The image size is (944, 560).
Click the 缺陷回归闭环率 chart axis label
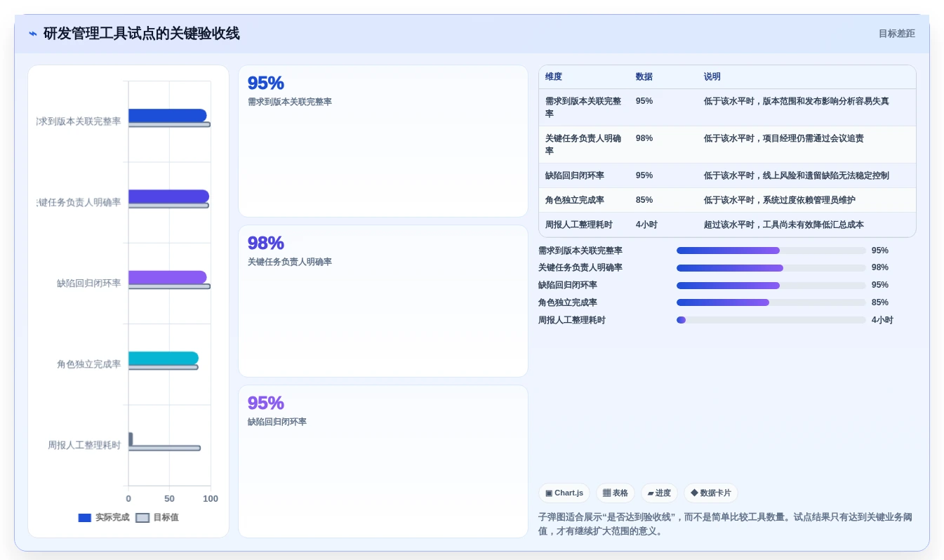point(88,284)
